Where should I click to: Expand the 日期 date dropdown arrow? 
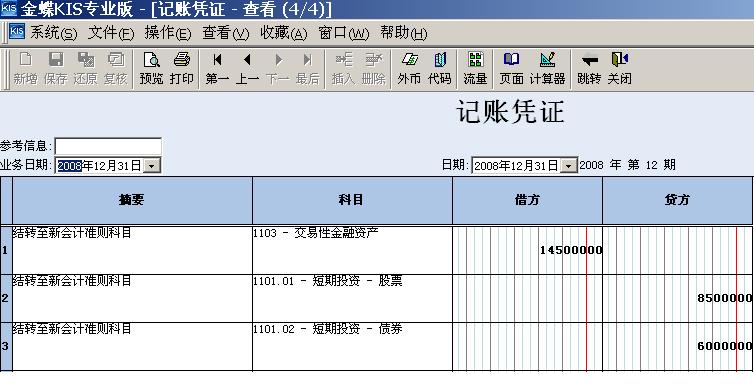569,166
